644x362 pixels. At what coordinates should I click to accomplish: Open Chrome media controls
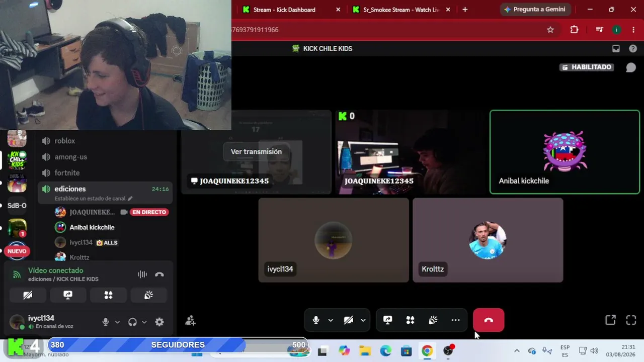599,30
